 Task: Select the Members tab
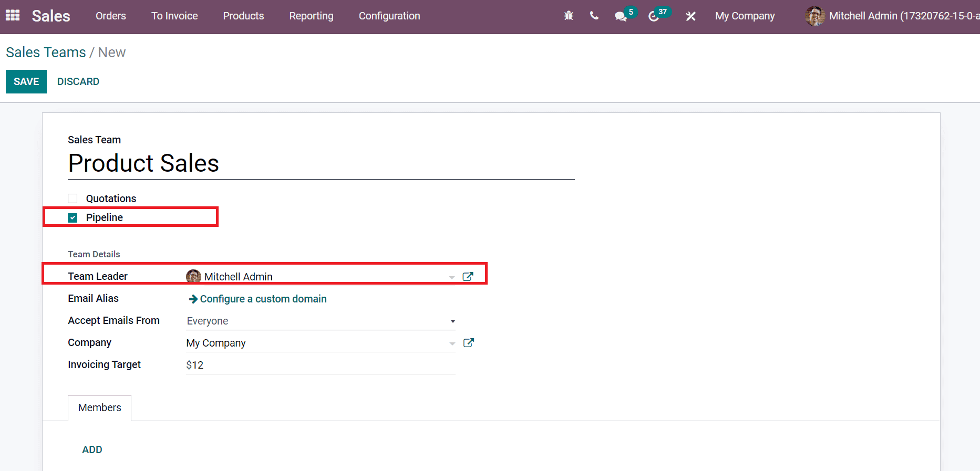coord(100,407)
